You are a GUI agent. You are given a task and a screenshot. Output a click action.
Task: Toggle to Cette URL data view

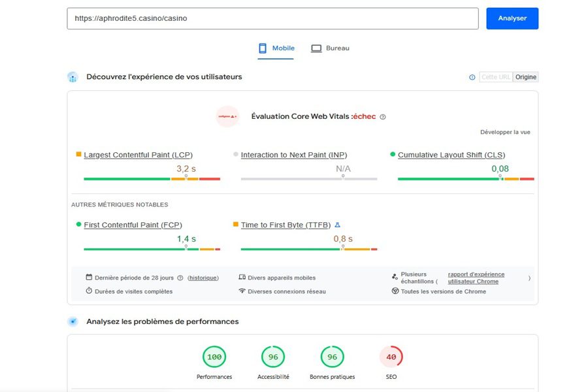[x=496, y=77]
